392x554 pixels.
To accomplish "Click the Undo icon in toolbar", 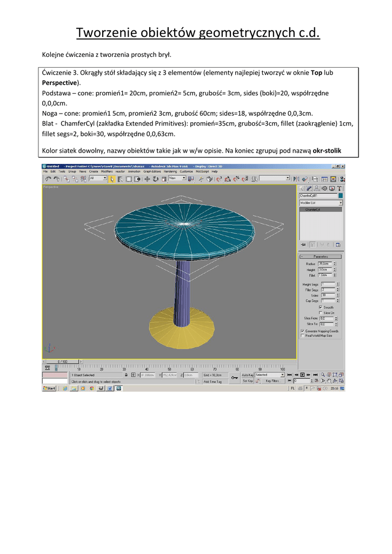I will pyautogui.click(x=48, y=178).
